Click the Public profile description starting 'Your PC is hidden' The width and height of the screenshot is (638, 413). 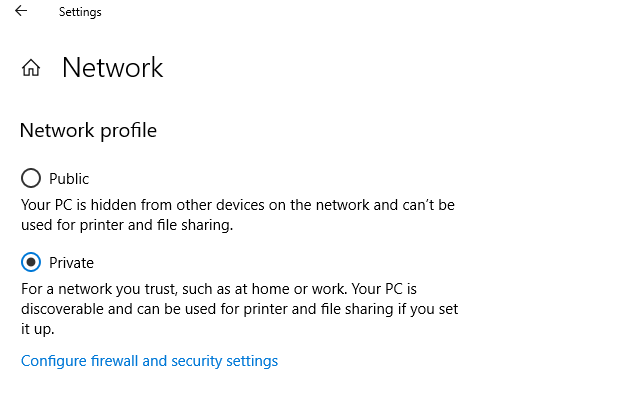238,205
